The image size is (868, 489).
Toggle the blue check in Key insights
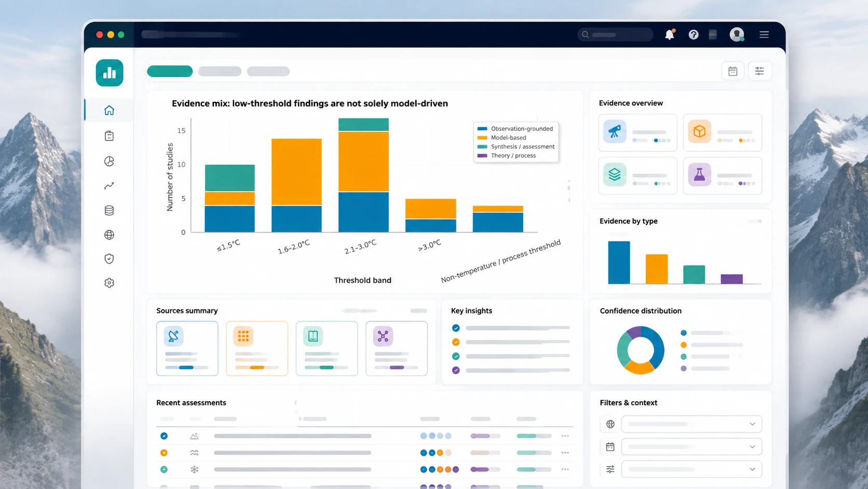pos(456,328)
